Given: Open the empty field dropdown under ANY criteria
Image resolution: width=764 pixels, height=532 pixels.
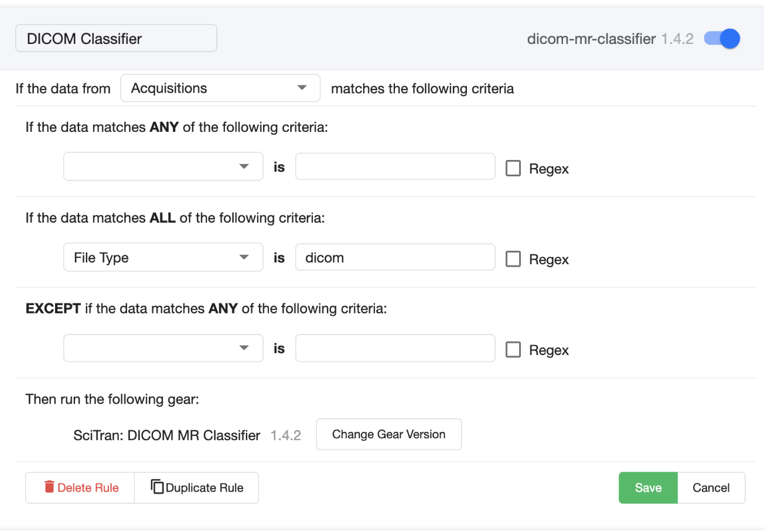Looking at the screenshot, I should click(x=163, y=167).
